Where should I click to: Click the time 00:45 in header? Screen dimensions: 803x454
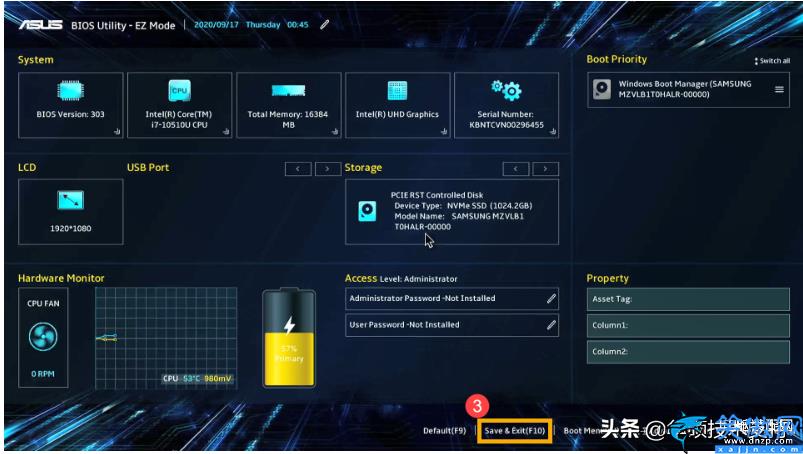pyautogui.click(x=298, y=25)
